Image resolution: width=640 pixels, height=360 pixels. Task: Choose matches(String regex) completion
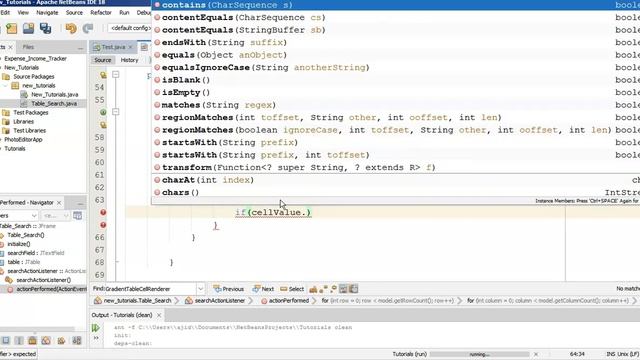(396, 105)
